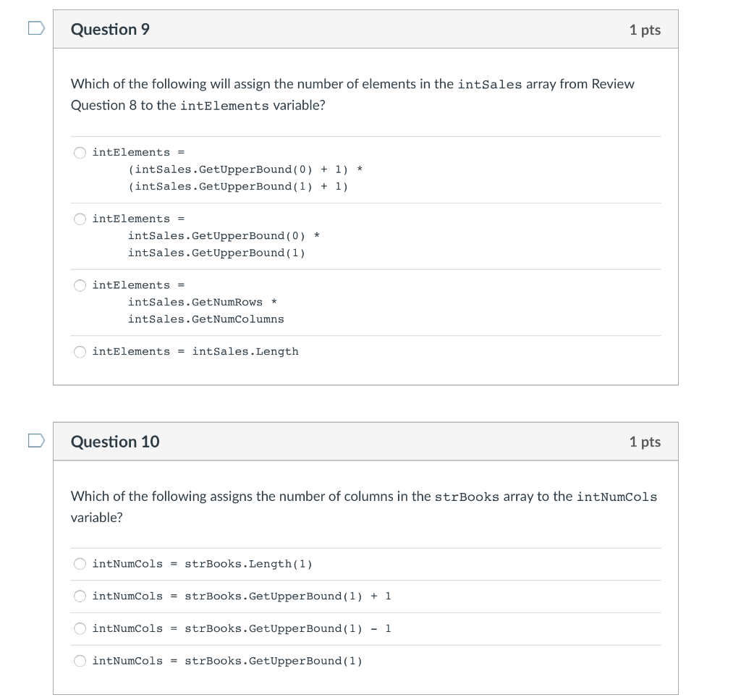This screenshot has width=741, height=700.
Task: Click the Question 10 heading
Action: click(x=115, y=442)
